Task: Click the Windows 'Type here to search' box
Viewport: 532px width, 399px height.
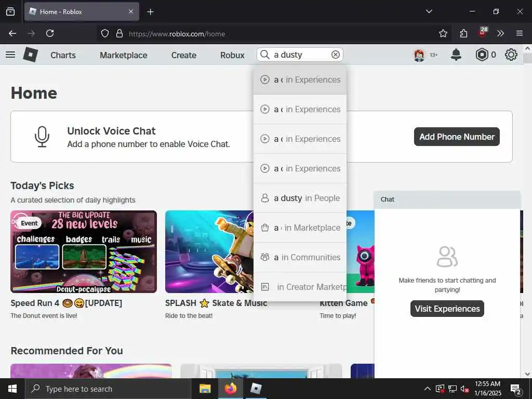Action: 108,389
